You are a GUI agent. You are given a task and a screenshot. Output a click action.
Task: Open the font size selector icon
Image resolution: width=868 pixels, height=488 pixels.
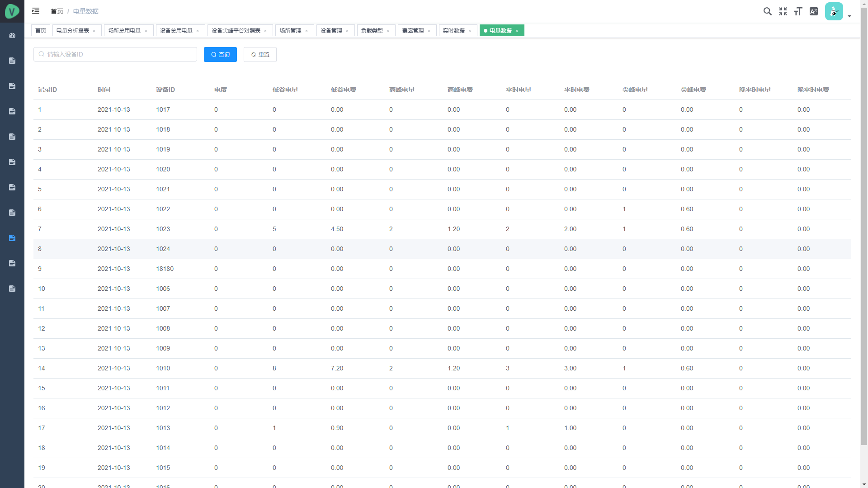pyautogui.click(x=798, y=11)
